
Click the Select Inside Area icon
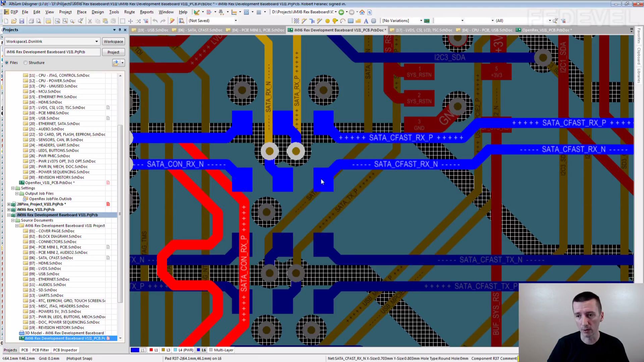coord(122,21)
